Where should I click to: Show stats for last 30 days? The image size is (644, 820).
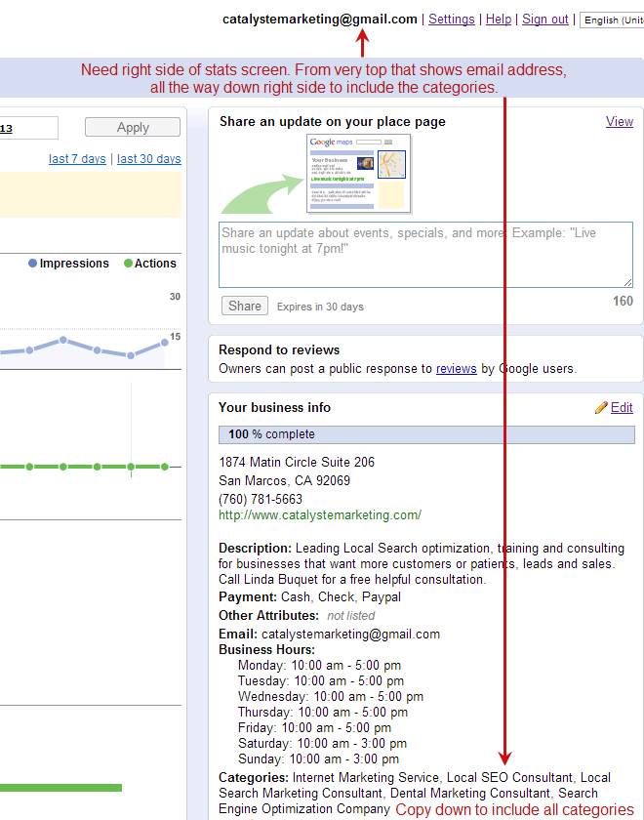point(149,158)
